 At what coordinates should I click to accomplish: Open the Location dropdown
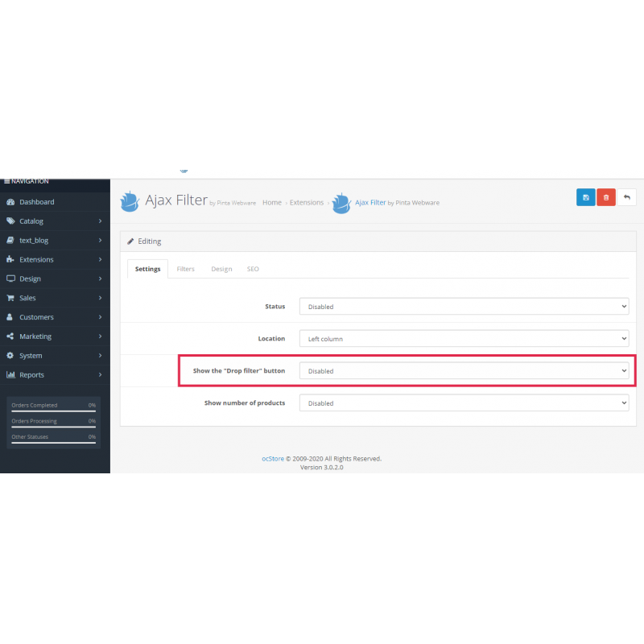point(464,339)
